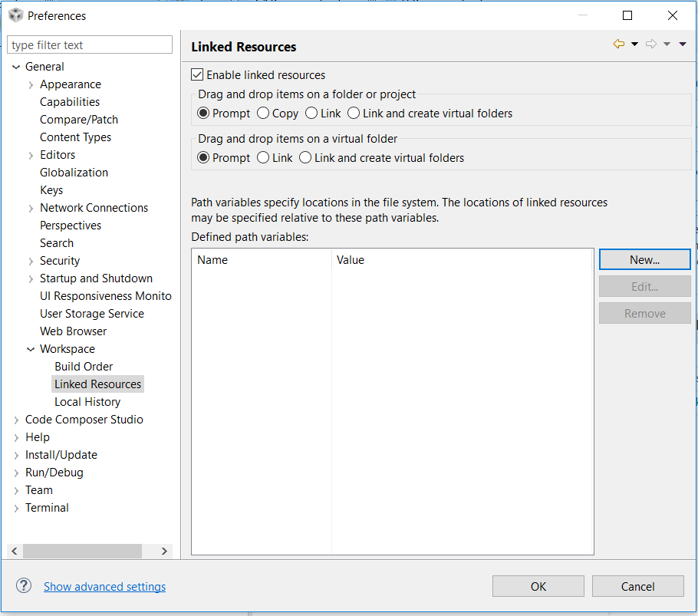This screenshot has height=616, width=698.
Task: Click the horizontal scrollbar under the tree
Action: coord(82,551)
